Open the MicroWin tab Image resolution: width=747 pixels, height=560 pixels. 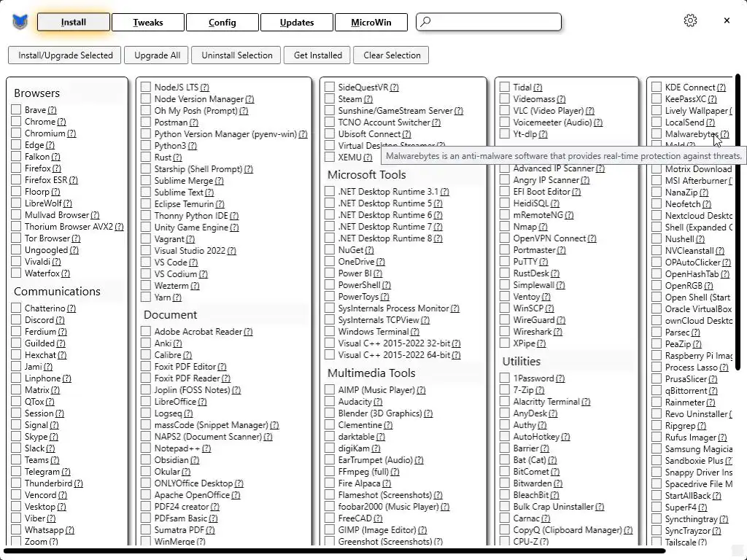pyautogui.click(x=371, y=23)
